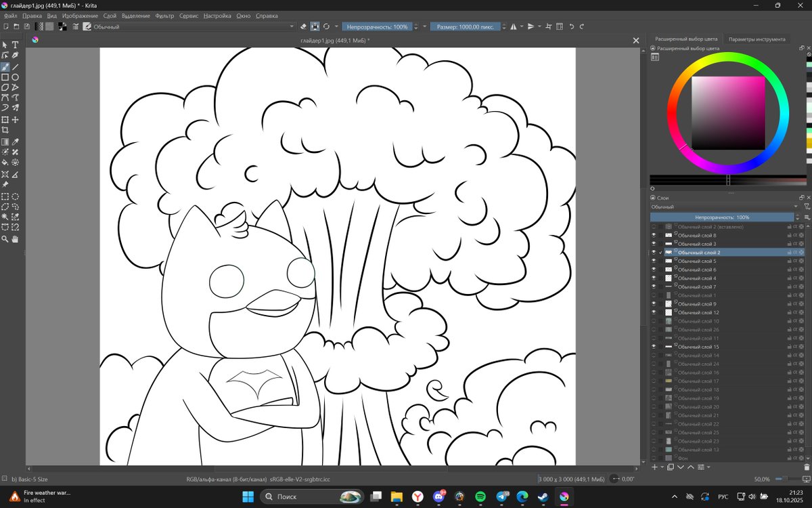Open the brush blending mode "Обычный" dropdown

[194, 26]
